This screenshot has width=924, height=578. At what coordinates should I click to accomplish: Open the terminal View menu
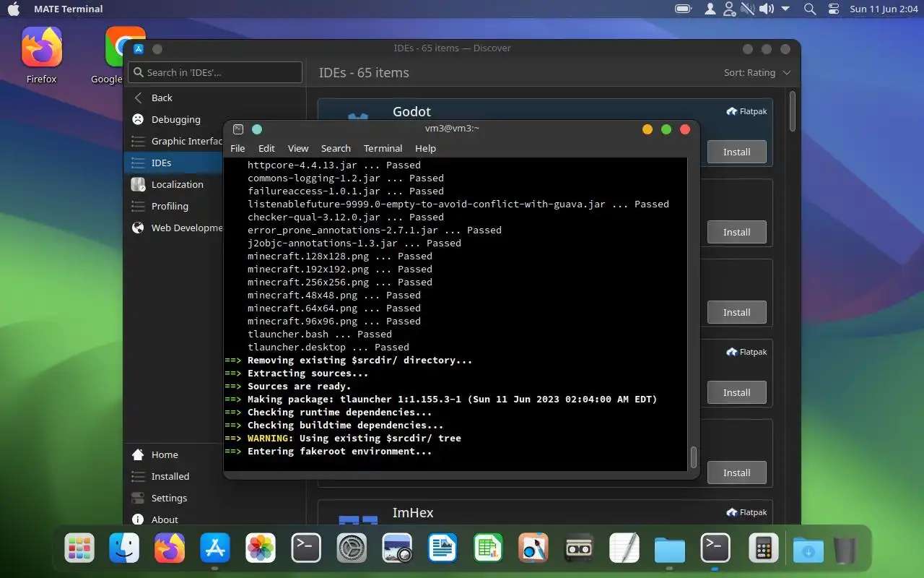[x=298, y=148]
